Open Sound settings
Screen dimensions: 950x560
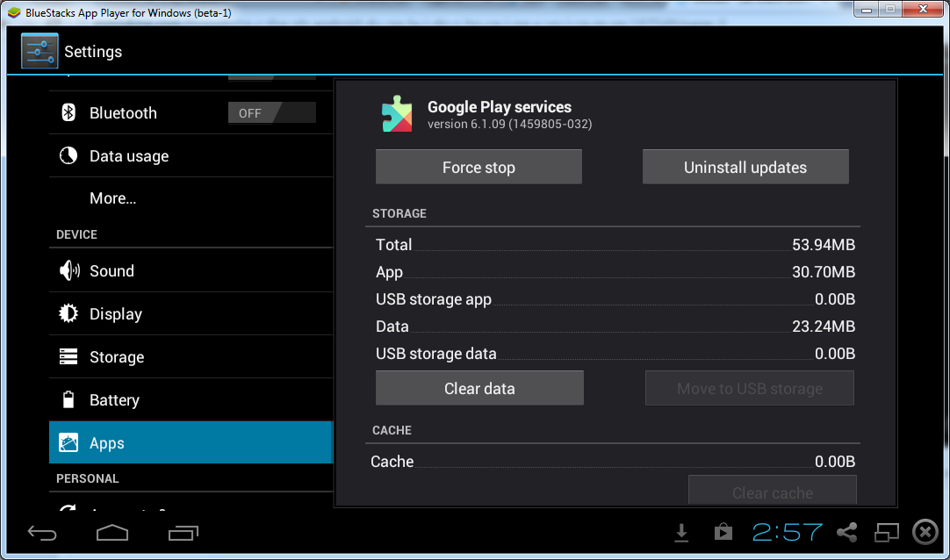pos(191,270)
